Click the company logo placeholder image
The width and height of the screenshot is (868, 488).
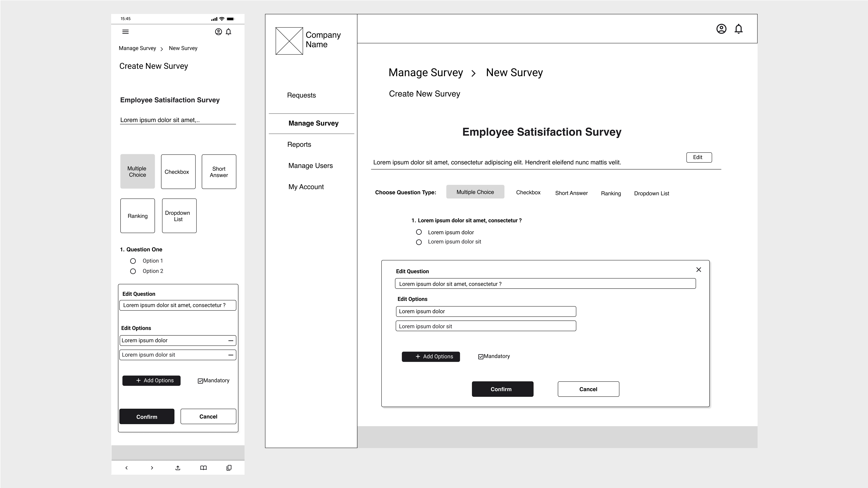point(289,41)
